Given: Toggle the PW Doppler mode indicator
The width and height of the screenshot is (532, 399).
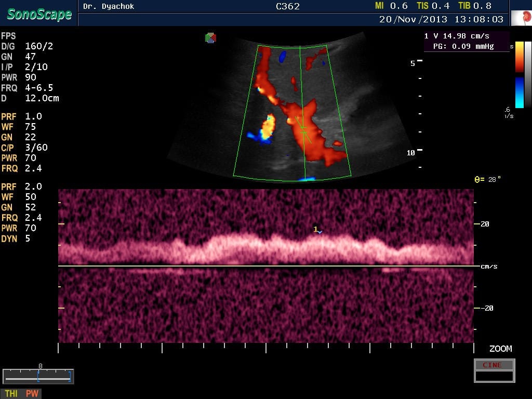Looking at the screenshot, I should (32, 394).
